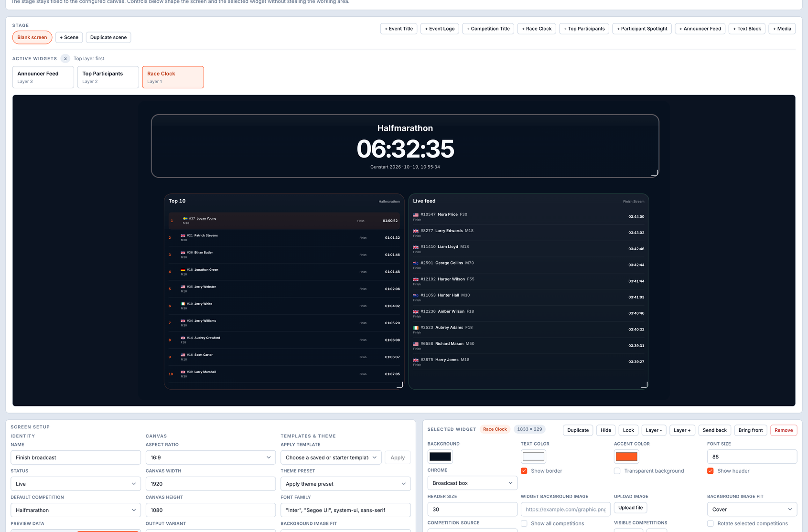Click the Swedish flag beside Logan Young
This screenshot has width=808, height=532.
pyautogui.click(x=185, y=219)
